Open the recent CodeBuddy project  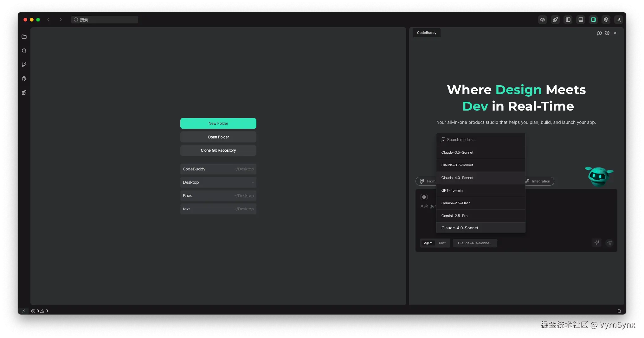point(218,169)
